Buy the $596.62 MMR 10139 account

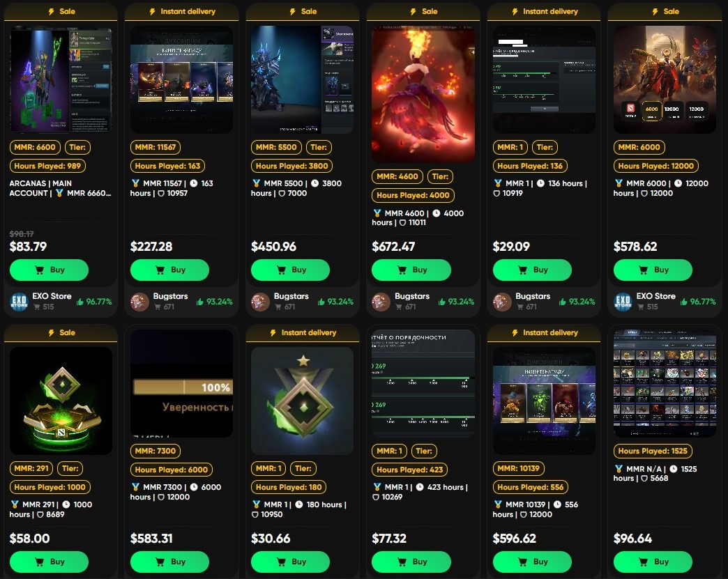(x=532, y=562)
